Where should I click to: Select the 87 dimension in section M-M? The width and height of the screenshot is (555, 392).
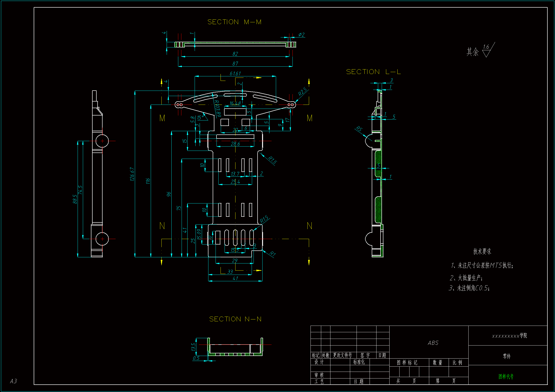(x=235, y=64)
